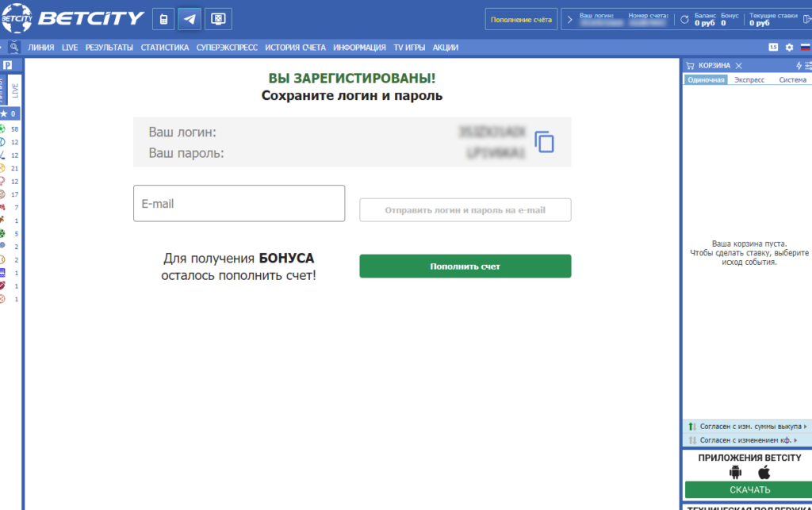Open the mobile version phone icon
Image resolution: width=812 pixels, height=510 pixels.
163,19
